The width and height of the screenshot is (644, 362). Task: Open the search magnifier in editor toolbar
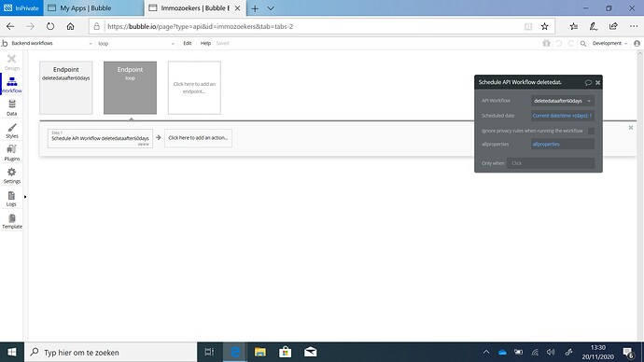[583, 44]
